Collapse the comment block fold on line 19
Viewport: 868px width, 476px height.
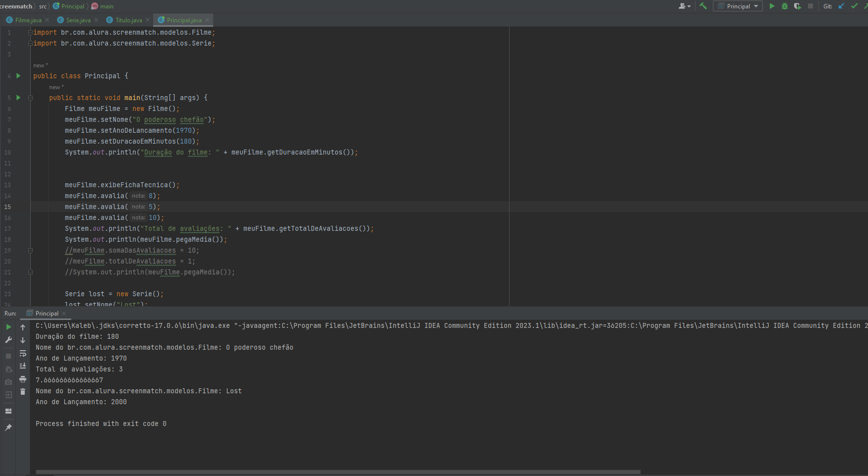(x=30, y=250)
